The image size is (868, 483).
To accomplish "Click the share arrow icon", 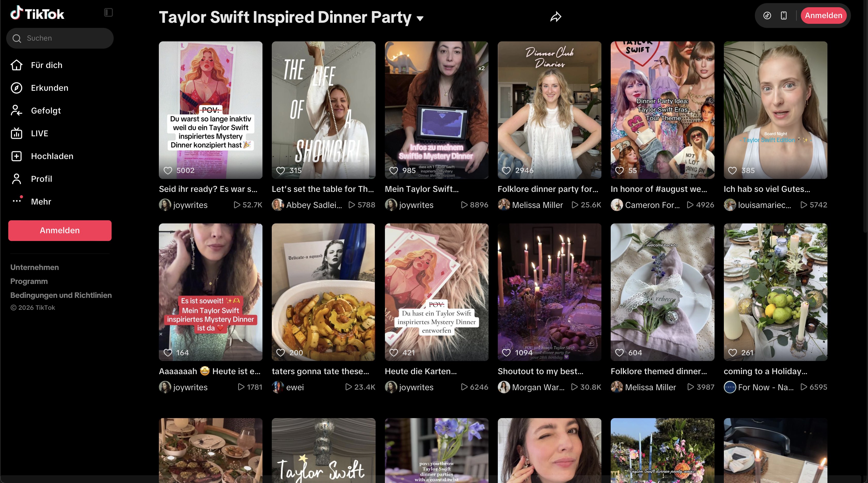I will [556, 17].
